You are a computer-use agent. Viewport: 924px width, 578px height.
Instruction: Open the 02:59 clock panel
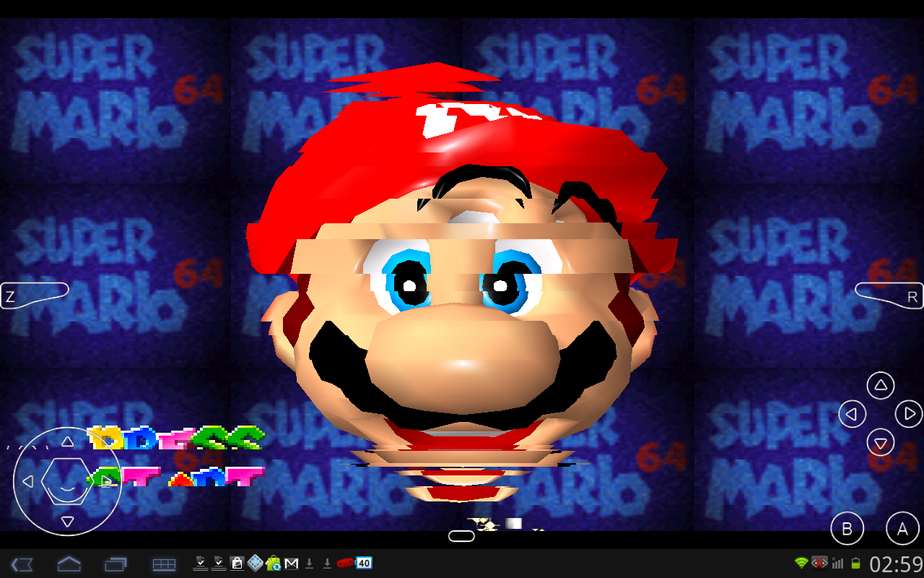pyautogui.click(x=896, y=564)
